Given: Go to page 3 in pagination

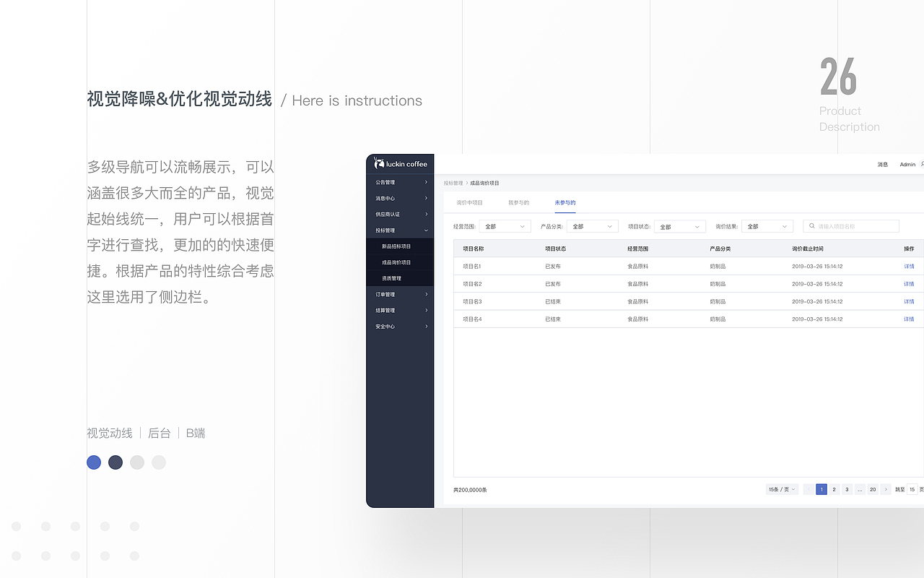Looking at the screenshot, I should click(x=847, y=489).
